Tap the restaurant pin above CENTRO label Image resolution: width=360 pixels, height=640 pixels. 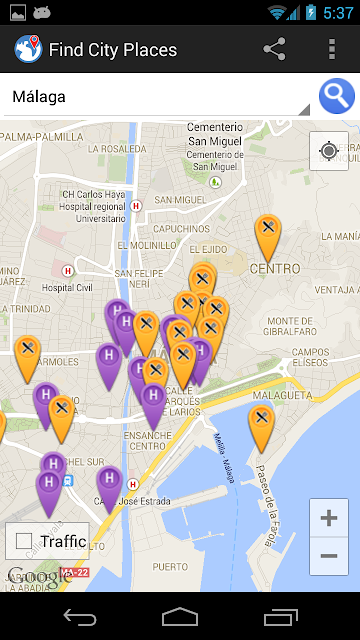coord(268,238)
